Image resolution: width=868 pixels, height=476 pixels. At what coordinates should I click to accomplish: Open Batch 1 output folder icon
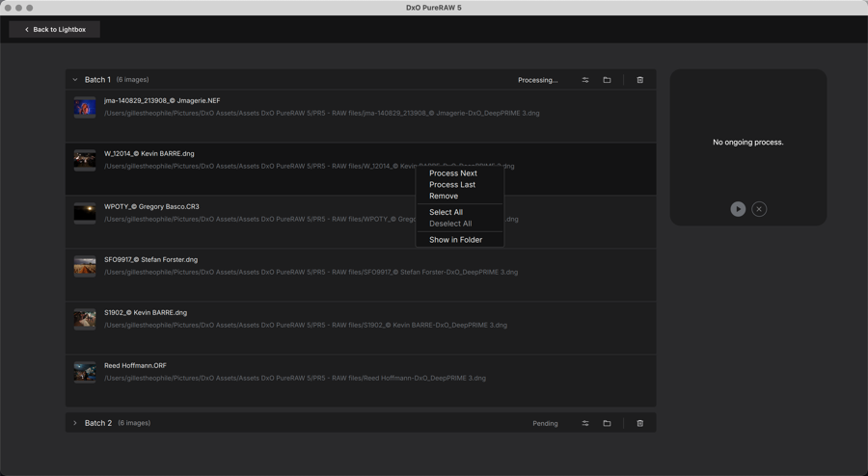point(607,80)
